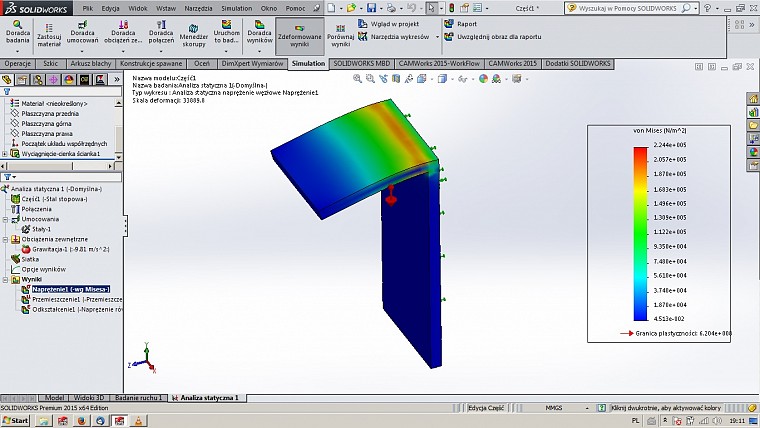Viewport: 760px width, 428px height.
Task: Open the Widok menu
Action: click(138, 8)
